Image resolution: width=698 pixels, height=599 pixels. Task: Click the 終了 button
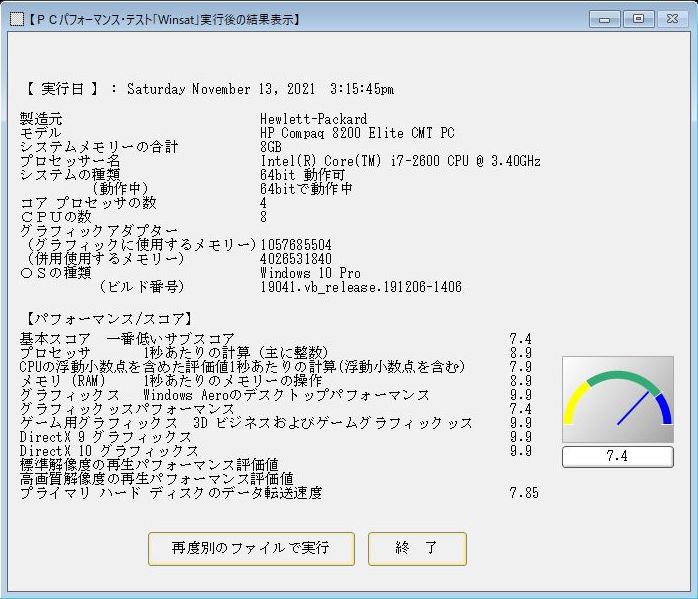(x=417, y=549)
